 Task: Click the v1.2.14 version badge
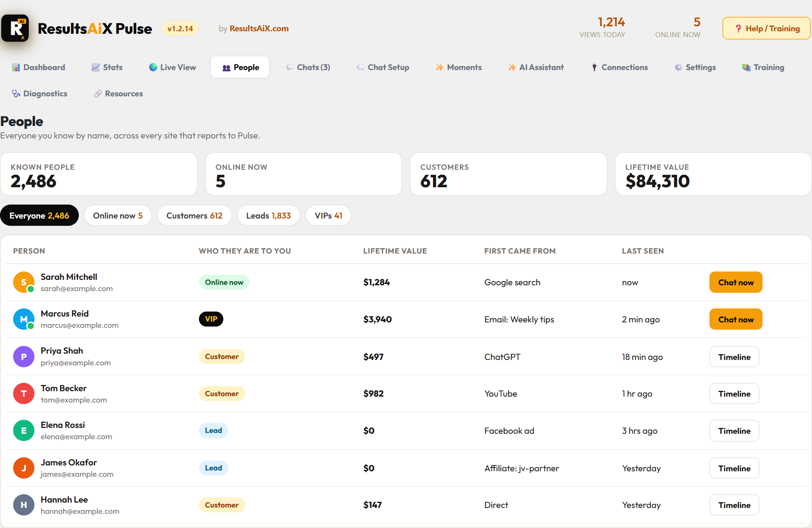[x=180, y=29]
